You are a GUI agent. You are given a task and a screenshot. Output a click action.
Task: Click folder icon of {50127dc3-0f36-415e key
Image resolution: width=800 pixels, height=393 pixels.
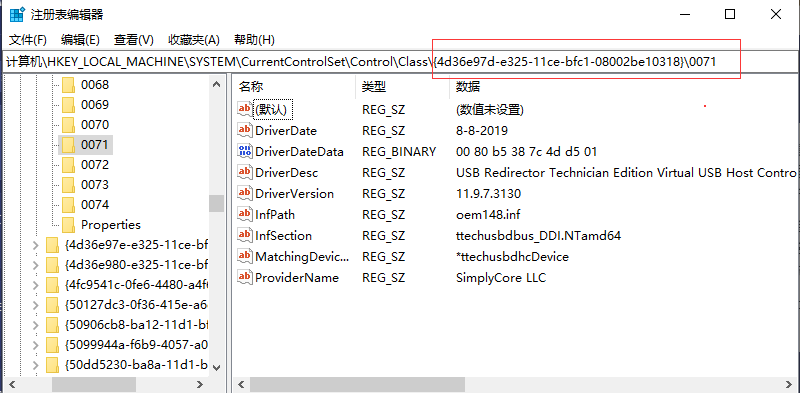52,305
